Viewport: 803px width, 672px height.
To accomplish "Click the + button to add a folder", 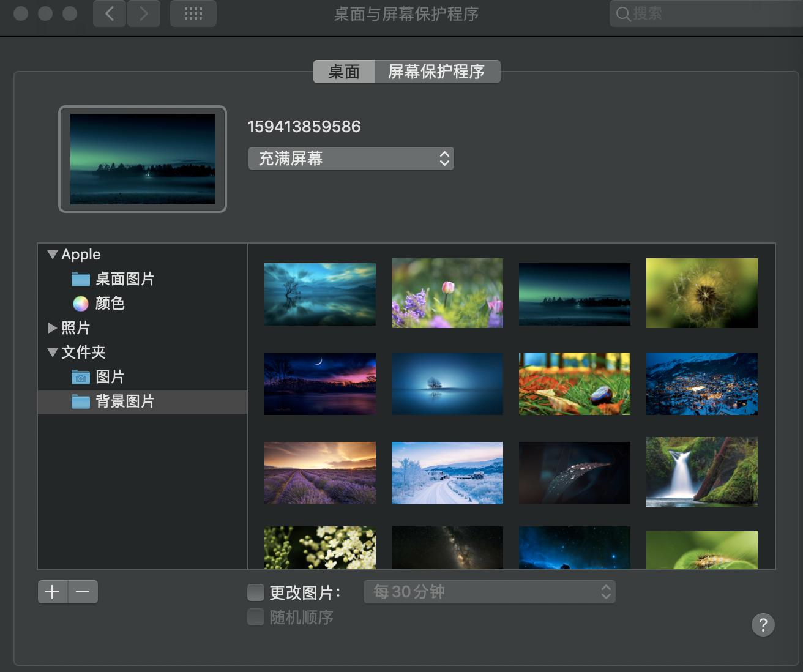I will point(52,592).
